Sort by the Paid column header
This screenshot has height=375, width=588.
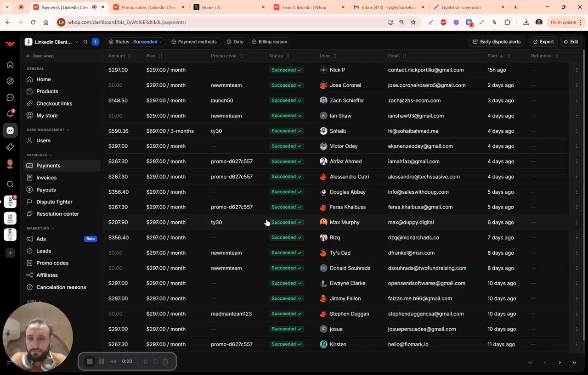[495, 56]
